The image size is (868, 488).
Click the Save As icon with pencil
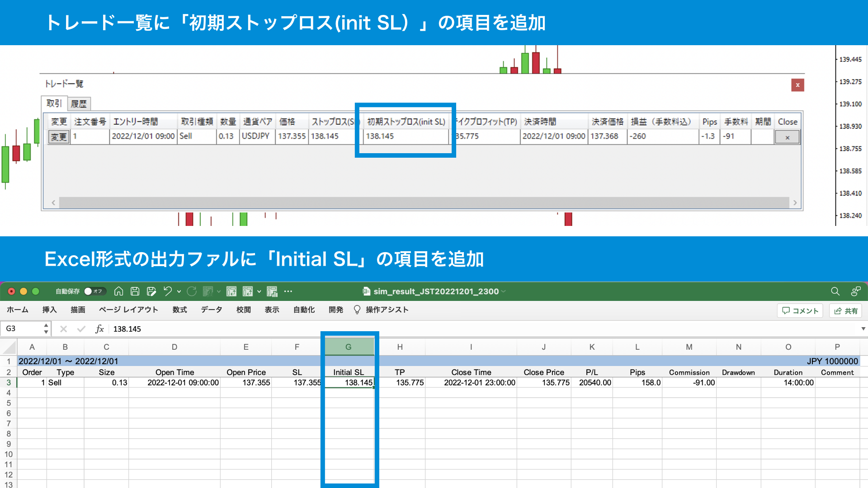click(151, 291)
